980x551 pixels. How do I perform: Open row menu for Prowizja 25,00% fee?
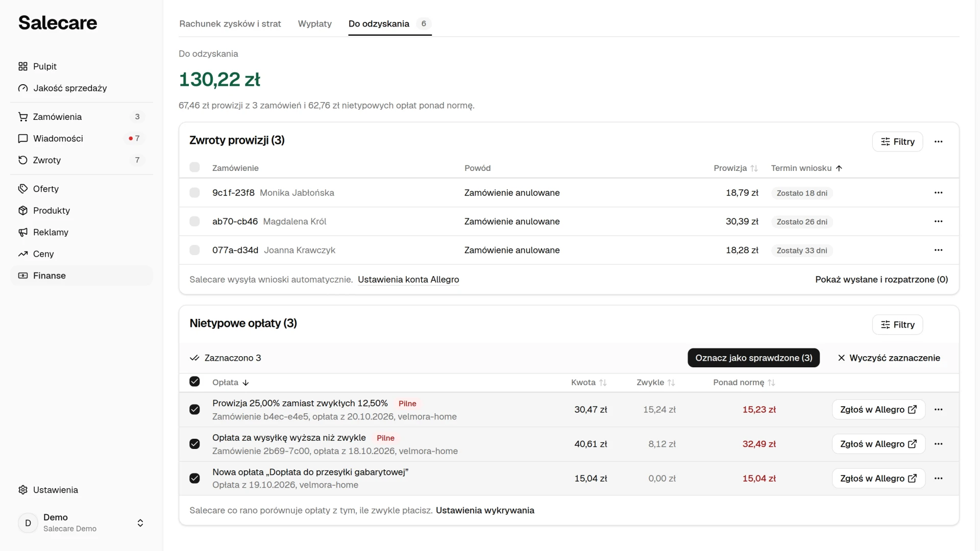click(x=938, y=410)
